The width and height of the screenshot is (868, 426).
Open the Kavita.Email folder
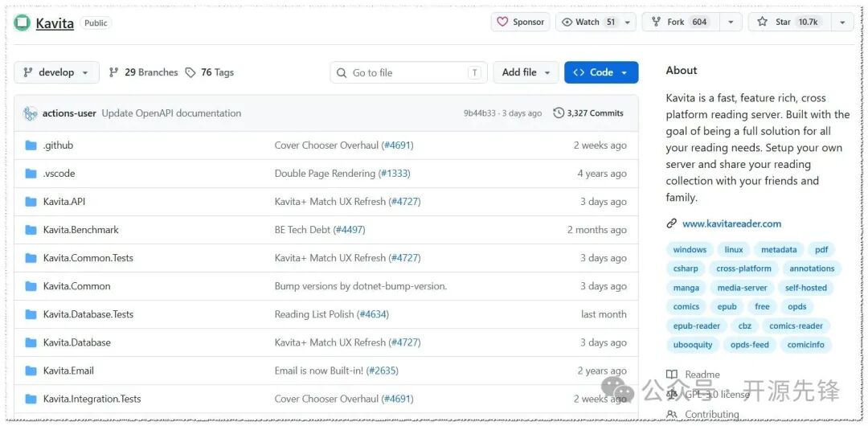(x=68, y=371)
